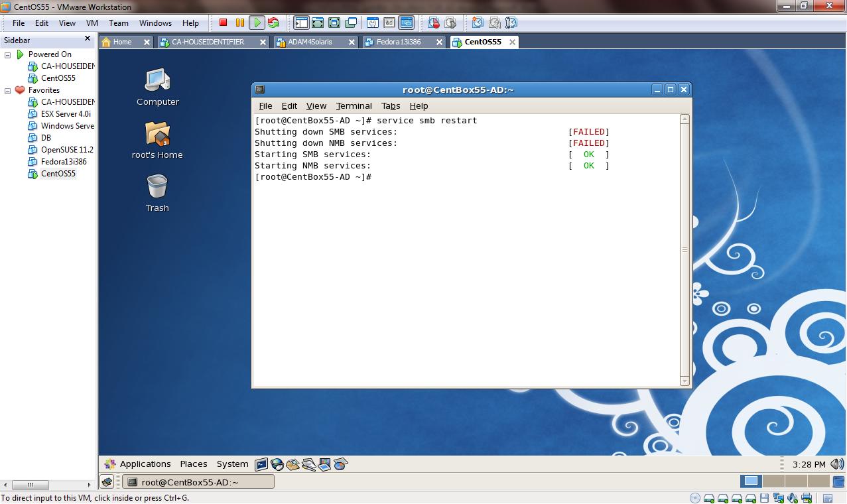The height and width of the screenshot is (504, 847).
Task: Click the 'service smb restart' command text
Action: click(x=427, y=121)
